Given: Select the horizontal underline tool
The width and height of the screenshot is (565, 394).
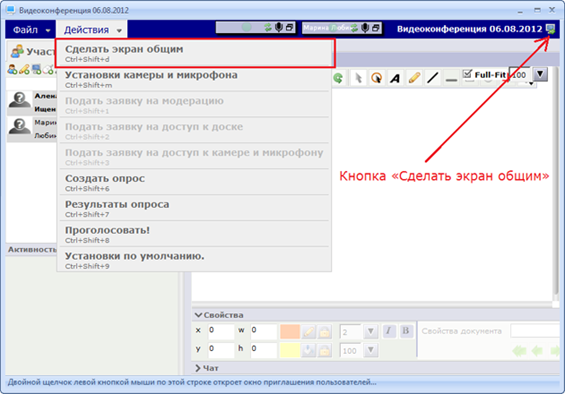Looking at the screenshot, I should click(451, 79).
